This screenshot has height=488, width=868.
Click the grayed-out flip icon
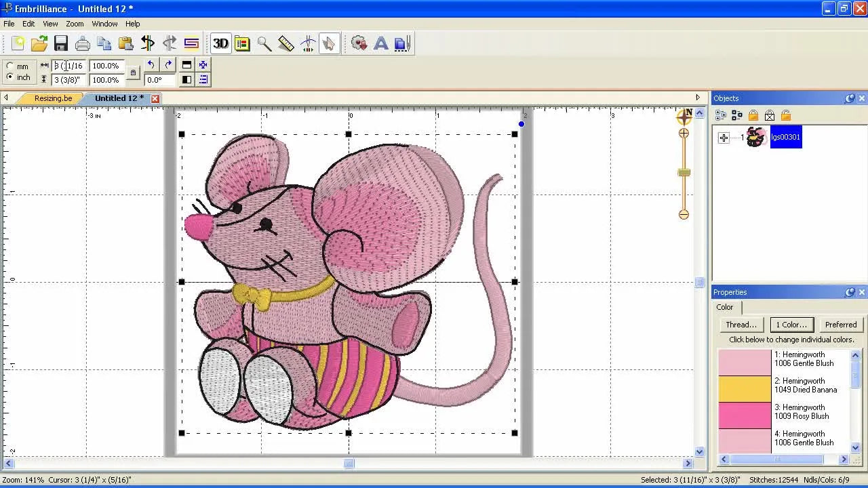click(x=170, y=44)
